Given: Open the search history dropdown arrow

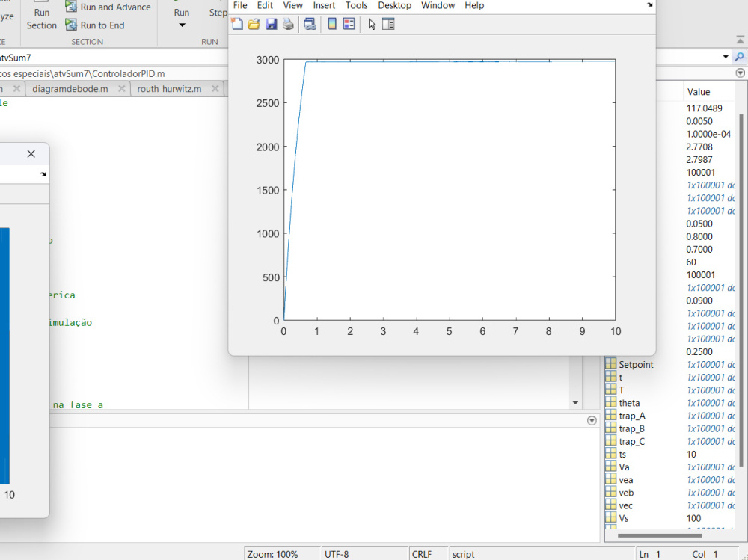Looking at the screenshot, I should click(x=725, y=57).
